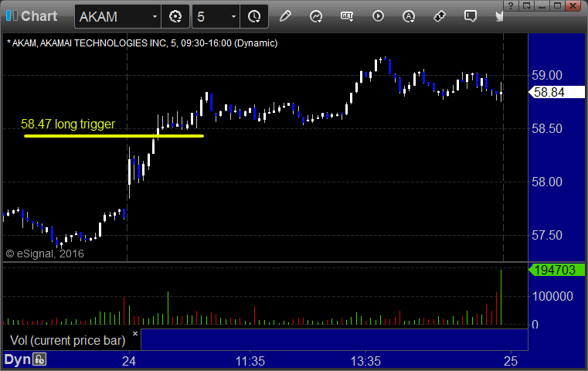
Task: Select the 58.47 long trigger yellow line
Action: click(114, 136)
